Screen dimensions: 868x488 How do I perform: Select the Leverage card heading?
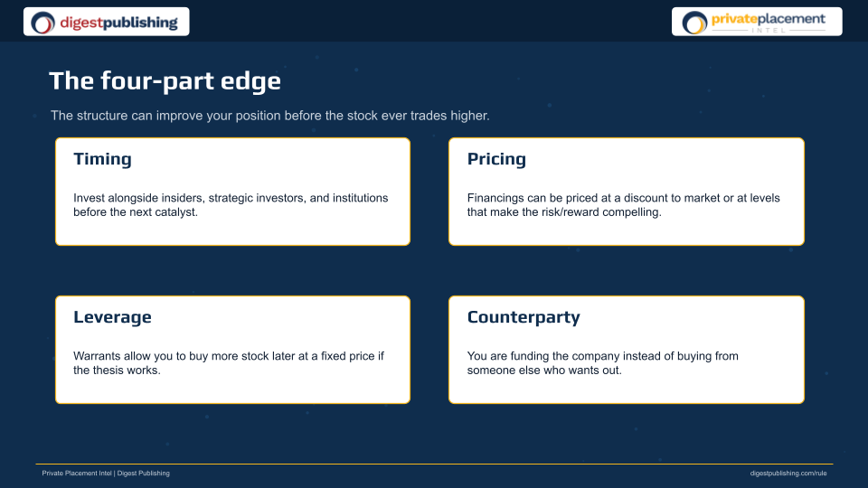coord(112,317)
